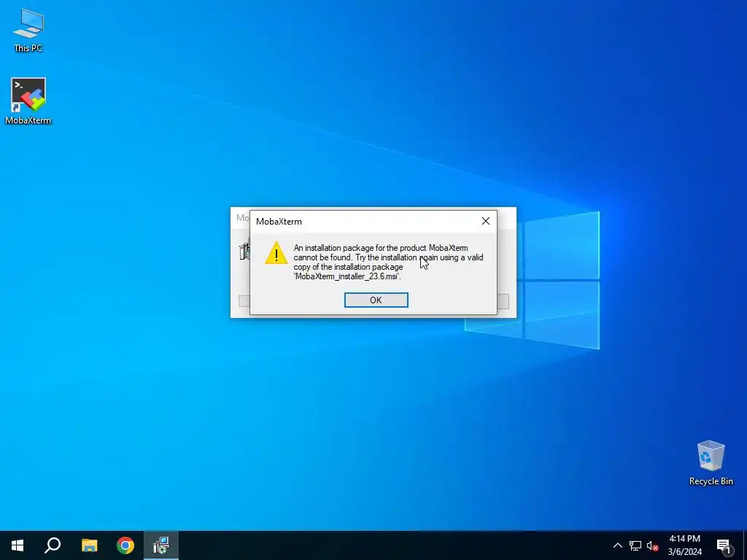Viewport: 747px width, 560px height.
Task: Launch Google Chrome from the taskbar
Action: [x=125, y=545]
